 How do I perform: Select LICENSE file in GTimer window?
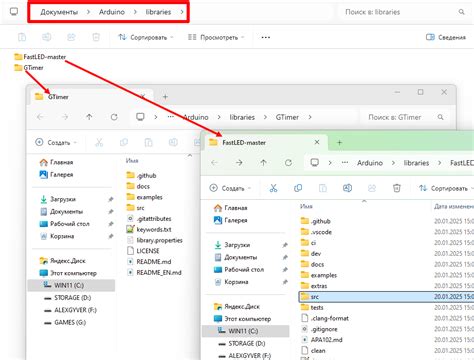[143, 251]
